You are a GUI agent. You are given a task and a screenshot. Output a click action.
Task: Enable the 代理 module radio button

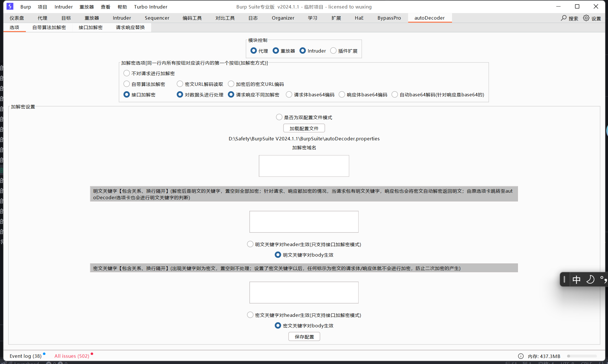[253, 51]
